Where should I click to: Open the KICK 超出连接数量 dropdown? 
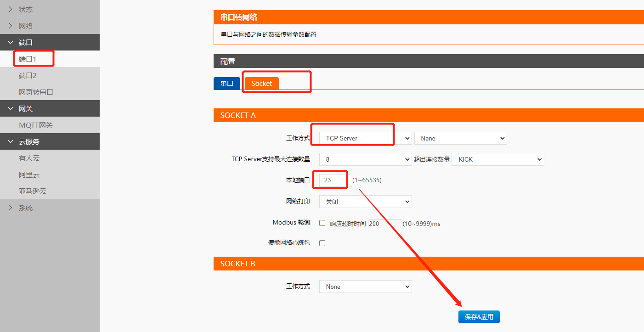coord(497,159)
